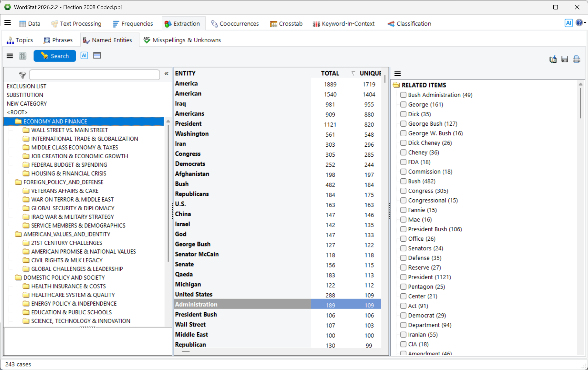The image size is (588, 370).
Task: Tick the President Bush (106) checkbox
Action: tap(403, 229)
